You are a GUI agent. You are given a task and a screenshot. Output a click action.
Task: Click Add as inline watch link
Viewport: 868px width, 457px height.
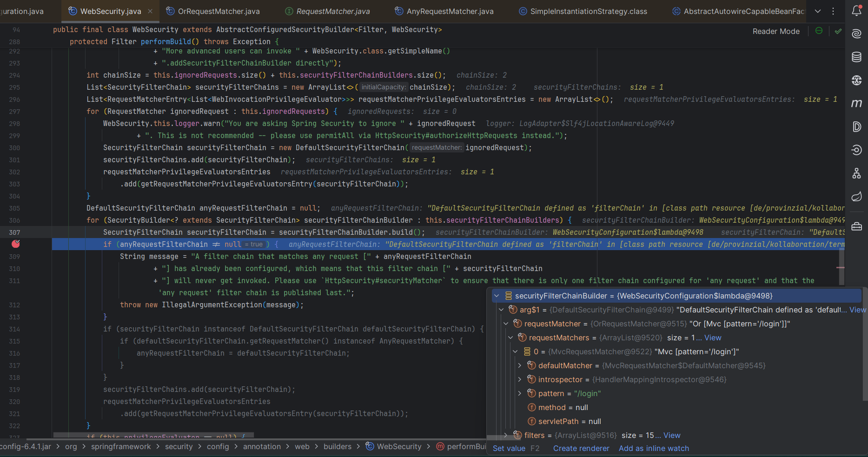(654, 448)
